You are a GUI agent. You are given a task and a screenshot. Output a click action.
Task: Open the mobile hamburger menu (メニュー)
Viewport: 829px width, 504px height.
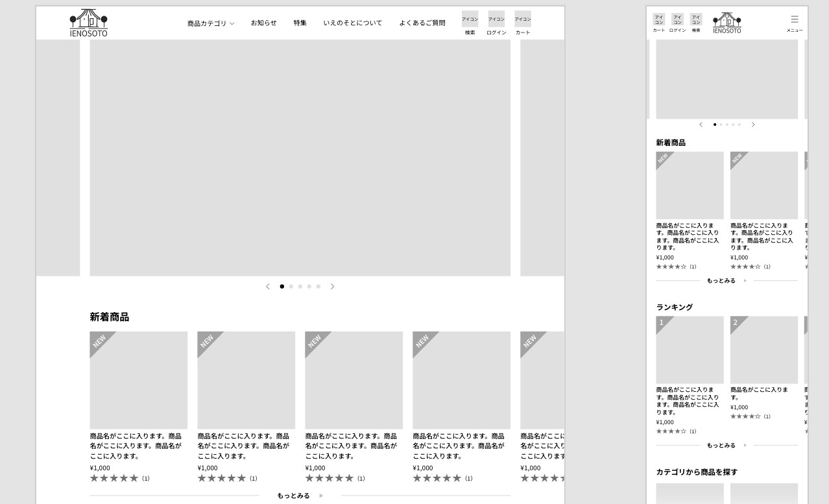point(795,23)
